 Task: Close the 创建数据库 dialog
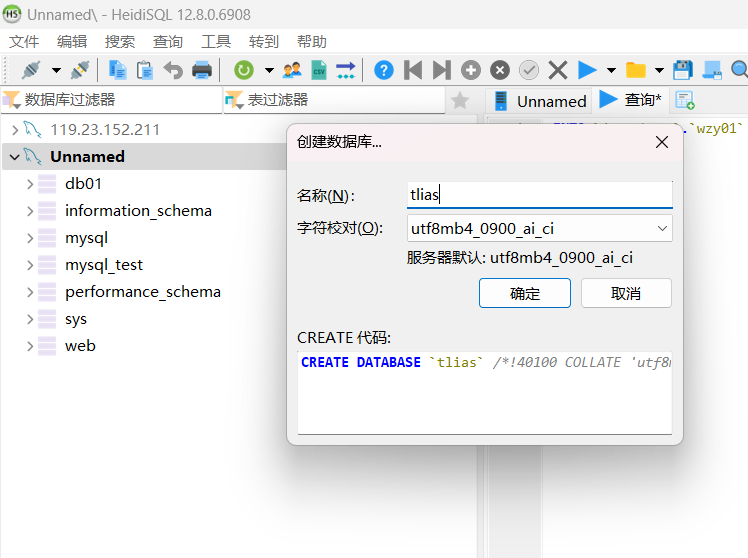[x=662, y=142]
